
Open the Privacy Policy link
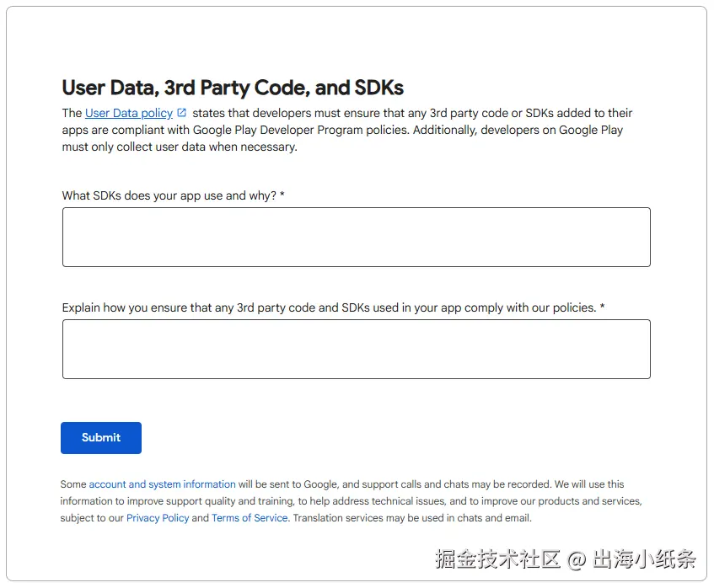click(158, 518)
